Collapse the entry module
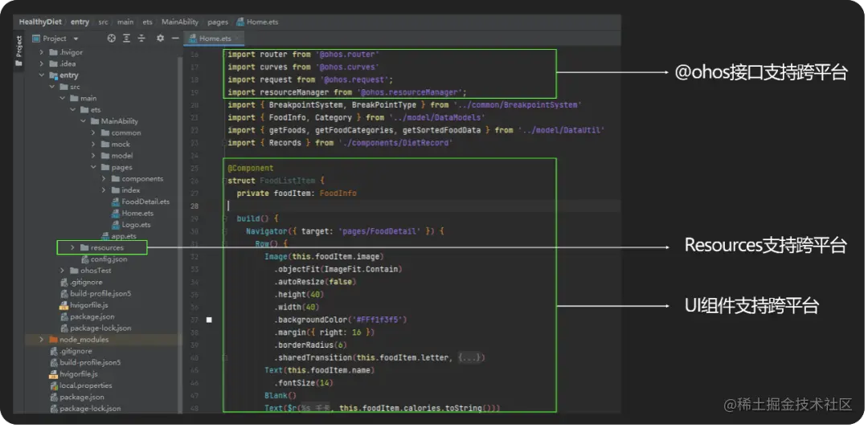The image size is (868, 428). [42, 75]
